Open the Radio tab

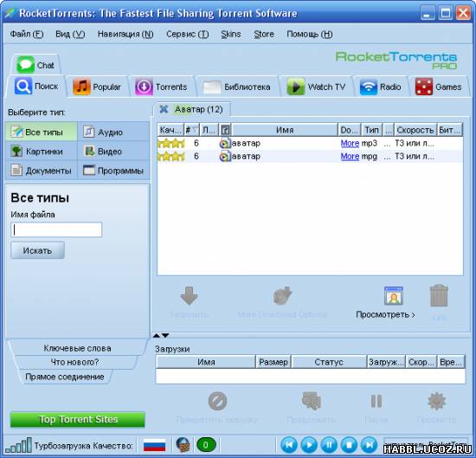pyautogui.click(x=381, y=87)
